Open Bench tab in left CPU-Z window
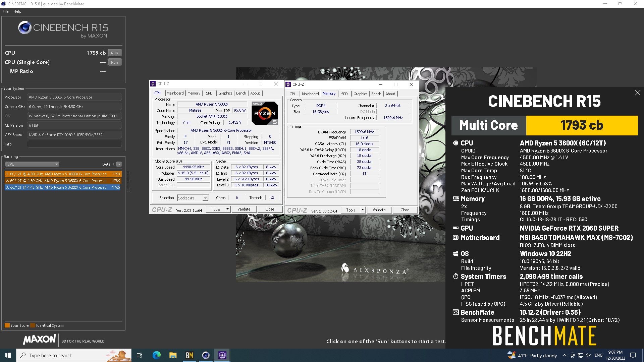The width and height of the screenshot is (644, 362). pyautogui.click(x=241, y=93)
